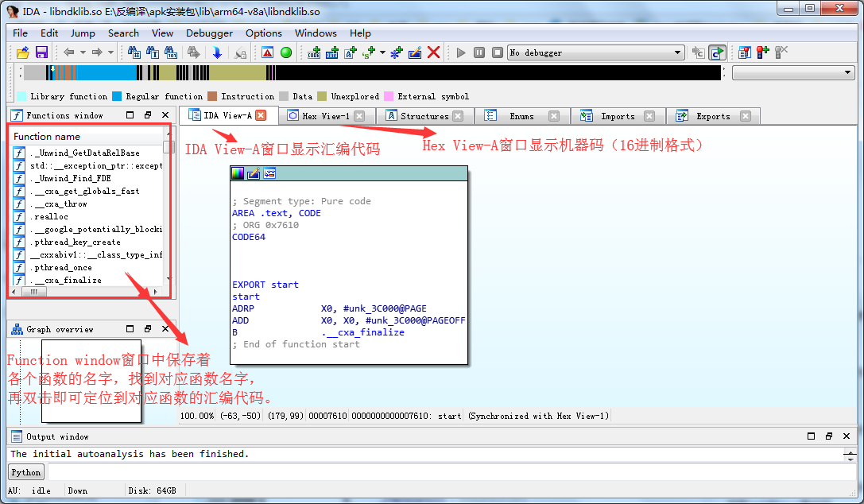Click the yellow arrow marker in navigation band
This screenshot has height=504, width=864.
point(53,69)
